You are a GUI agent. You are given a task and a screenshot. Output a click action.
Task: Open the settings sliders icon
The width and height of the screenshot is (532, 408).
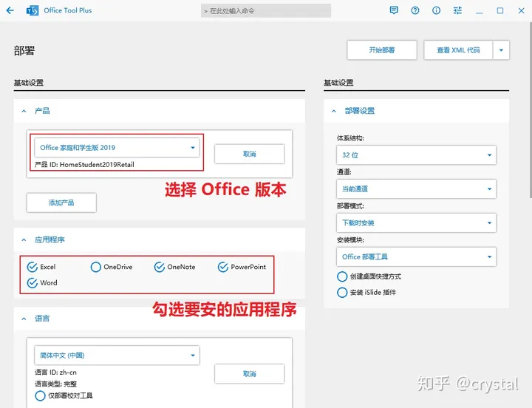pyautogui.click(x=457, y=10)
